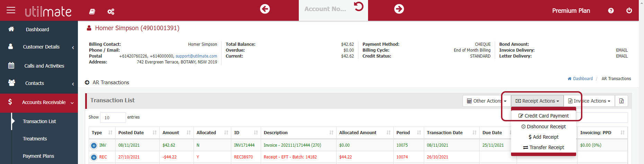Open Calls and Activities
Viewport: 644px width, 164px height.
point(39,66)
